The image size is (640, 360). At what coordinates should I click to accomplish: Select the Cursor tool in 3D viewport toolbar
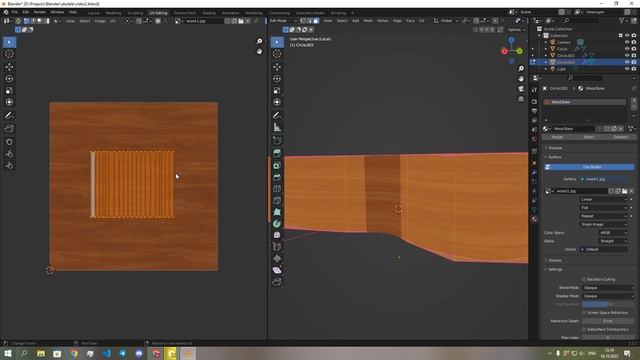[x=277, y=54]
